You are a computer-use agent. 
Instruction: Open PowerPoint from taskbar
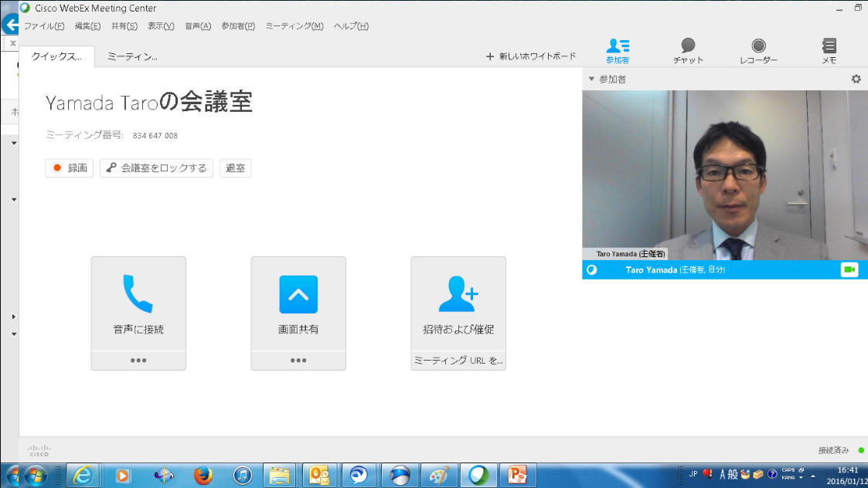click(x=518, y=476)
